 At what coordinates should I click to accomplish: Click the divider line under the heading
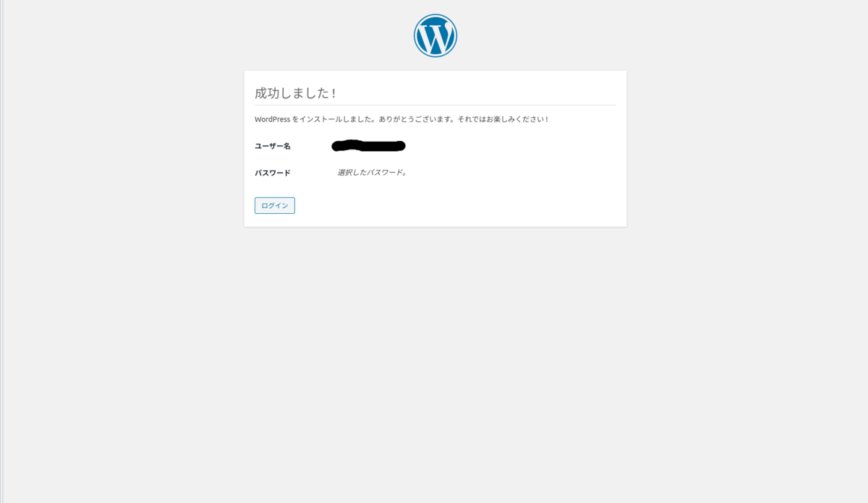click(435, 106)
